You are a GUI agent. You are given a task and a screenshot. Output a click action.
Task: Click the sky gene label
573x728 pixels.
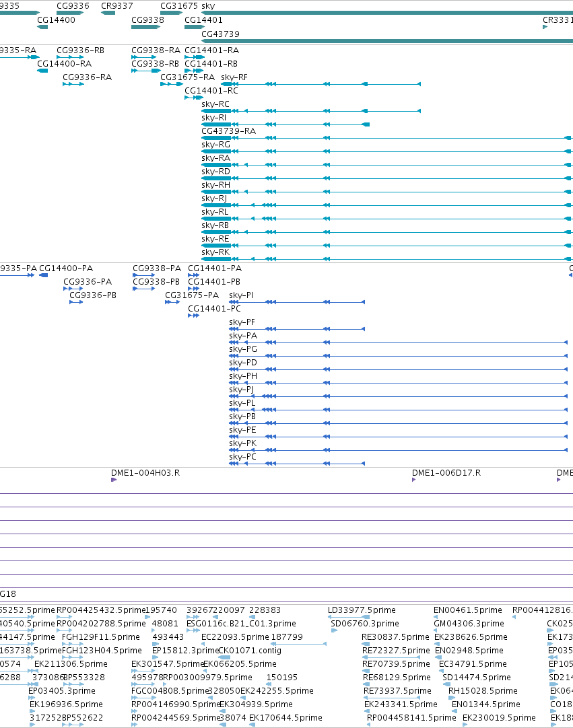point(208,6)
